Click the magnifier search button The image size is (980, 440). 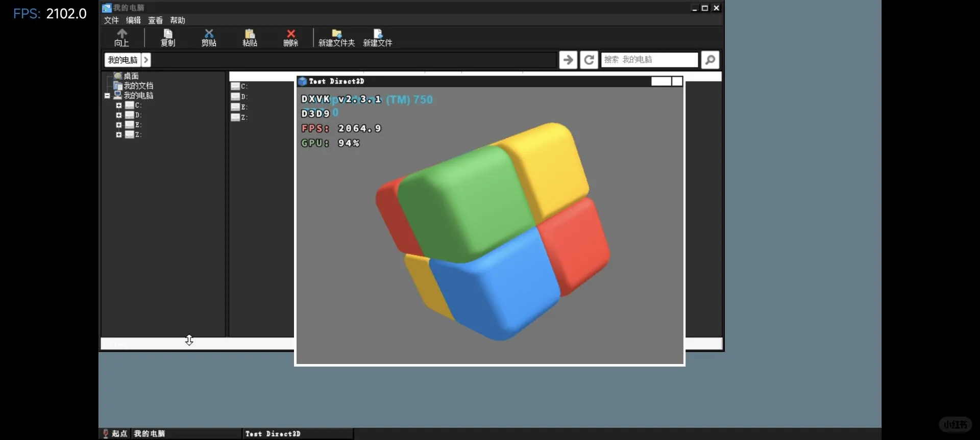coord(710,60)
